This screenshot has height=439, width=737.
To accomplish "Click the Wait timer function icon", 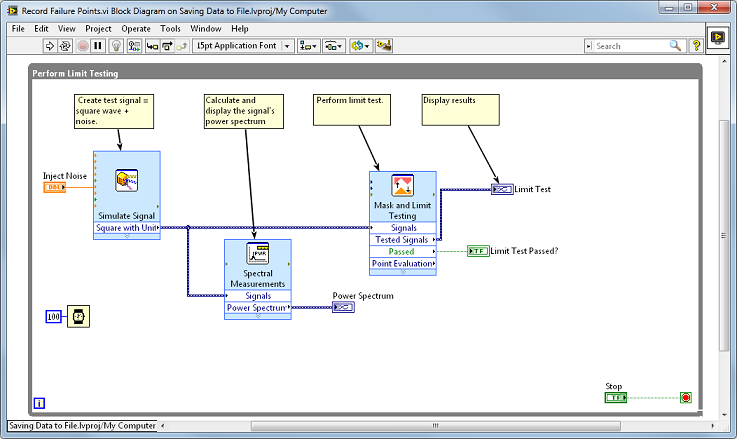I will tap(75, 317).
